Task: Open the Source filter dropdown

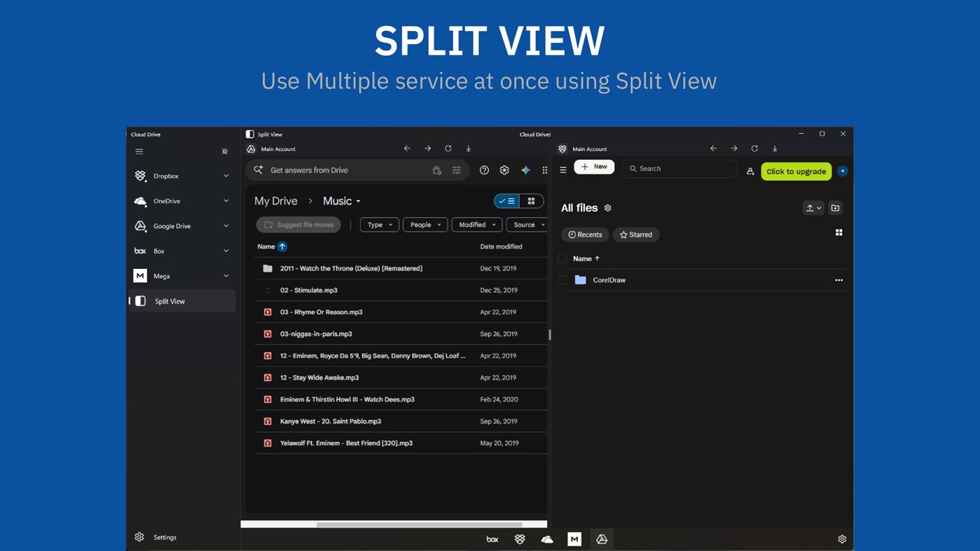Action: 527,225
